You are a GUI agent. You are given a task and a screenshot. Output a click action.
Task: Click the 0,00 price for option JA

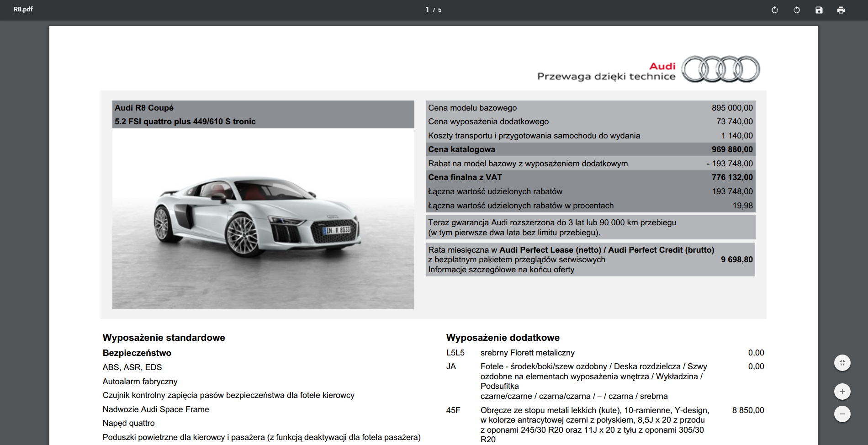pyautogui.click(x=756, y=366)
